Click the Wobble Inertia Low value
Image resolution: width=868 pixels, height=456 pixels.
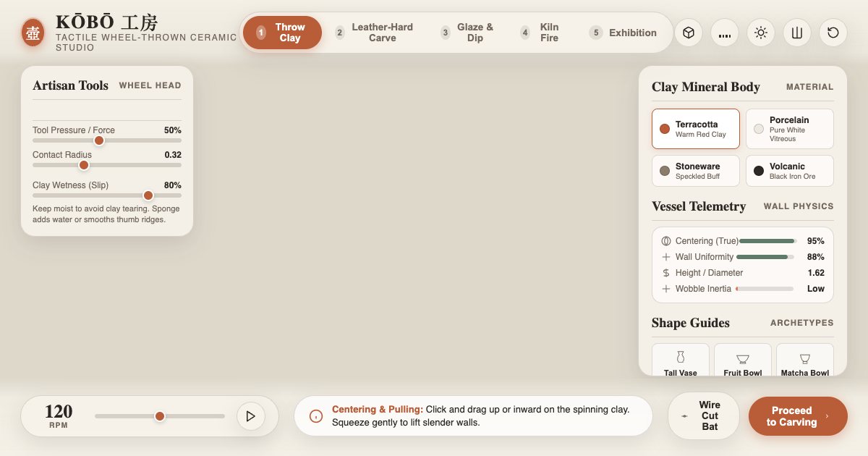point(816,289)
